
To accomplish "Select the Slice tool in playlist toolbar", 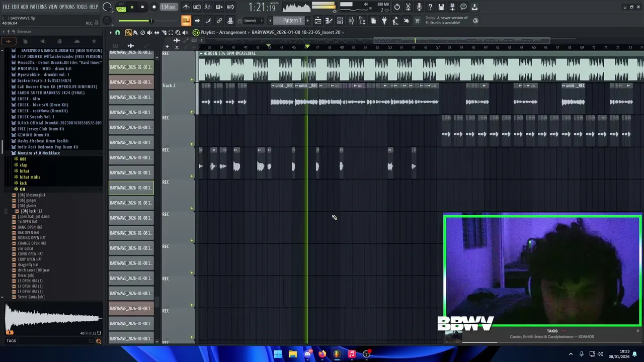I will coord(164,33).
